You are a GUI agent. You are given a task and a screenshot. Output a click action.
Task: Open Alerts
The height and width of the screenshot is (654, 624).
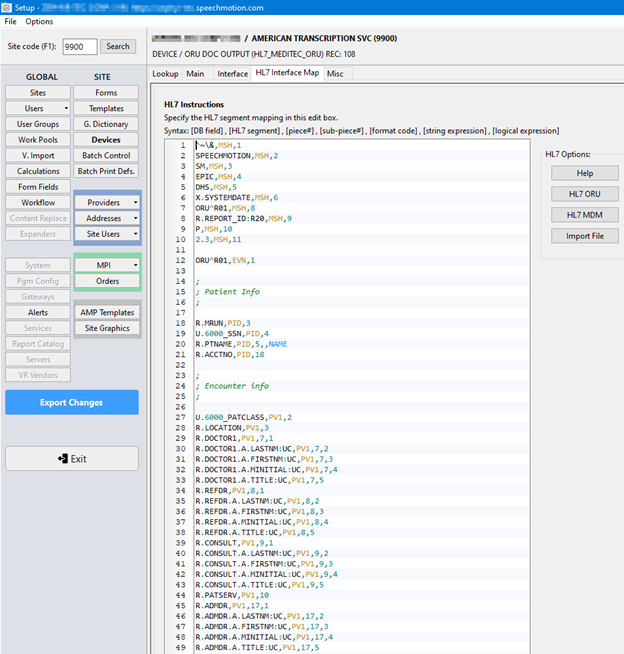pos(38,312)
